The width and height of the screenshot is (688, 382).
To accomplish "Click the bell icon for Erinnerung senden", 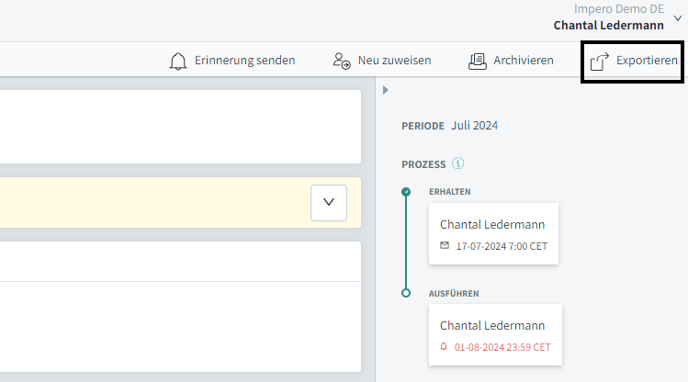I will point(178,61).
